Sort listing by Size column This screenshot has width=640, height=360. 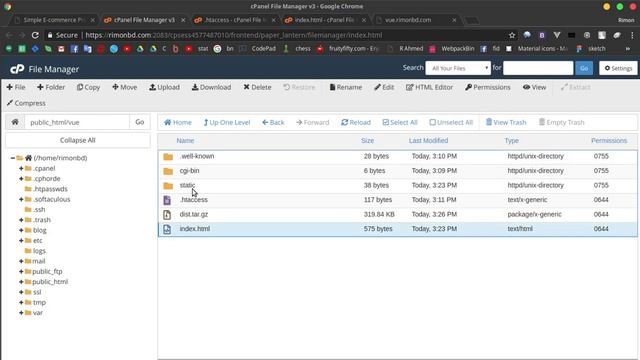pyautogui.click(x=367, y=141)
